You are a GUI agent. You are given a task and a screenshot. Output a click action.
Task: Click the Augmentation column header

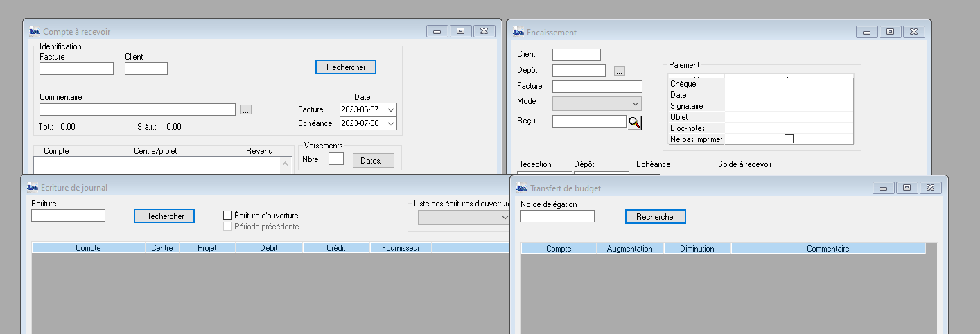(x=629, y=248)
